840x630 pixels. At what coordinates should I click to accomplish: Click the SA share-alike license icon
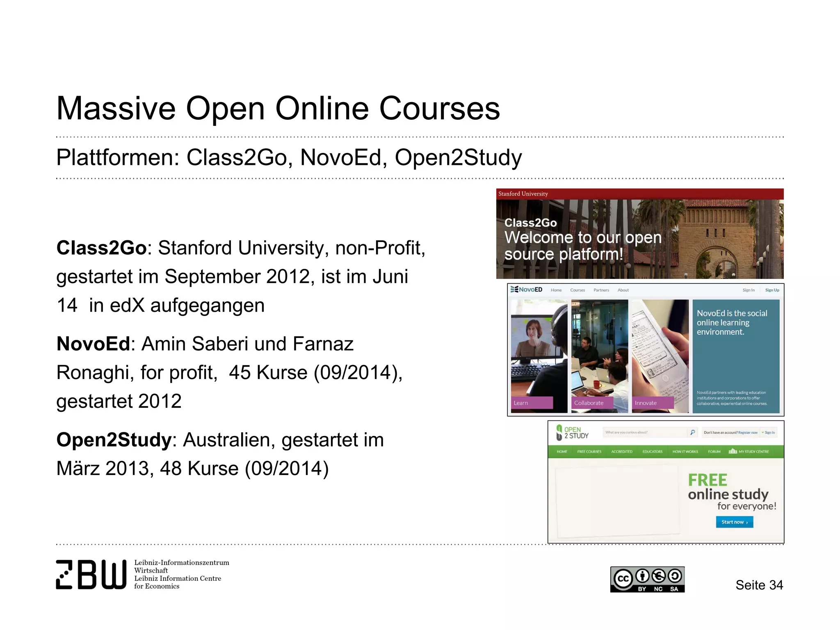(x=674, y=576)
